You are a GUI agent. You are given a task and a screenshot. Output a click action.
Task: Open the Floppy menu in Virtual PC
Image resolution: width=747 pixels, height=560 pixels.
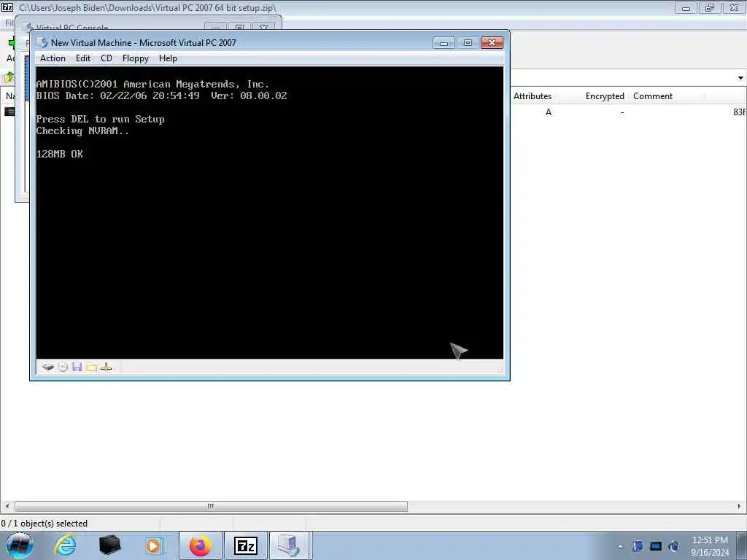[135, 58]
